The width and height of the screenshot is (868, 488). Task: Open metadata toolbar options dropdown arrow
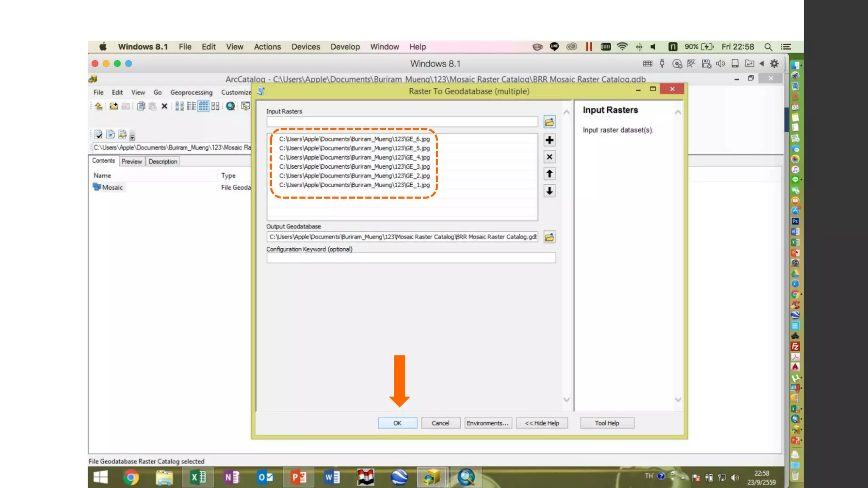pos(132,136)
